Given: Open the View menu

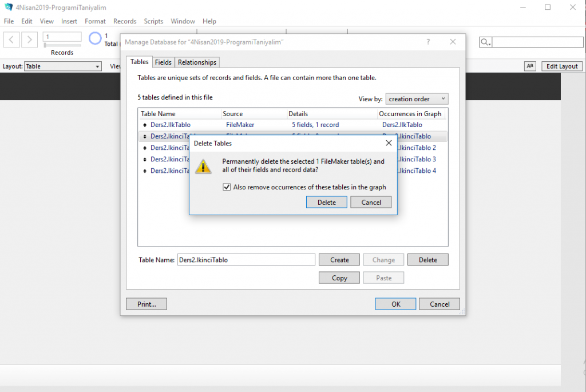Looking at the screenshot, I should pyautogui.click(x=47, y=21).
